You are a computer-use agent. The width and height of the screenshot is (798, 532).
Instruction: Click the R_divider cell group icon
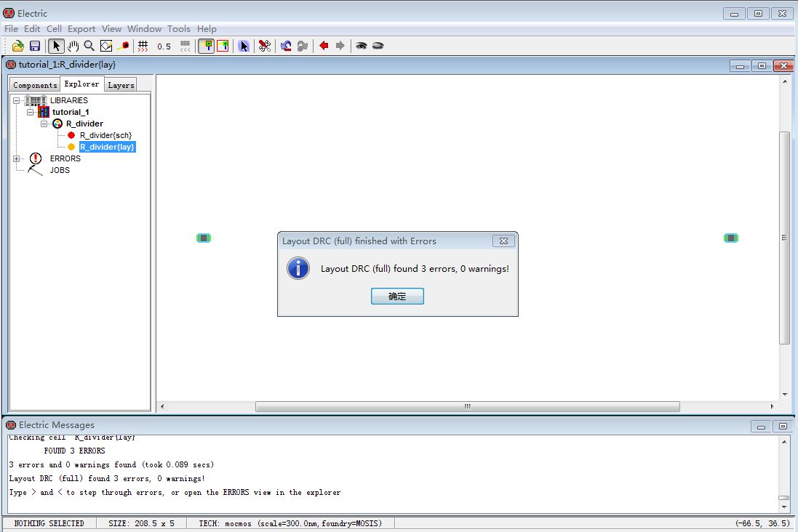[x=57, y=124]
